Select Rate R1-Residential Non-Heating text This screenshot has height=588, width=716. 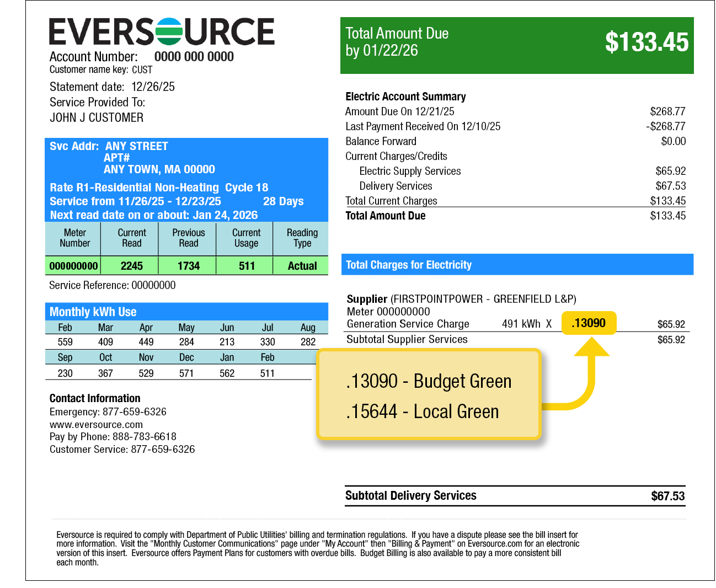[132, 188]
